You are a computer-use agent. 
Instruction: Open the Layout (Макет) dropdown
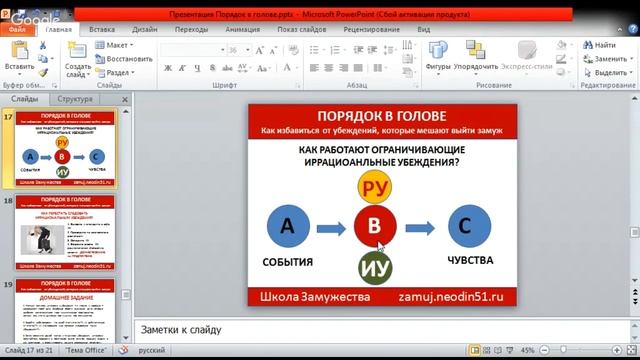(x=114, y=45)
